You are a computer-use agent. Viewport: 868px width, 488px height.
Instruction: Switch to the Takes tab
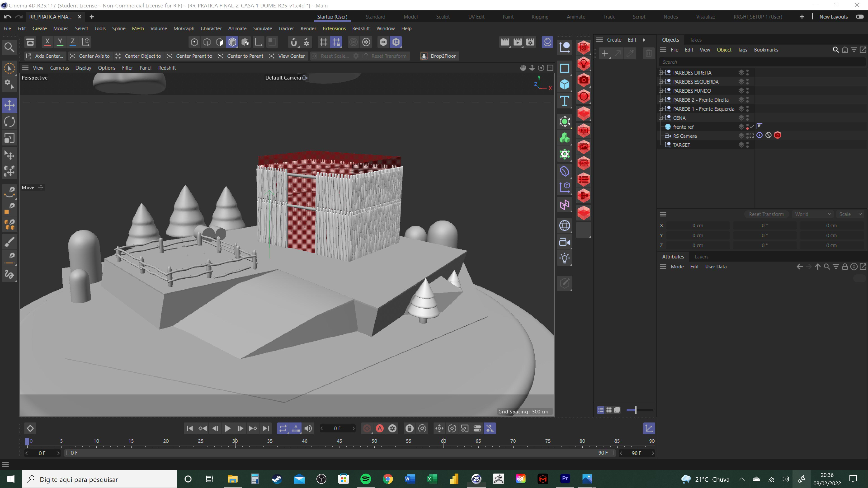tap(695, 40)
